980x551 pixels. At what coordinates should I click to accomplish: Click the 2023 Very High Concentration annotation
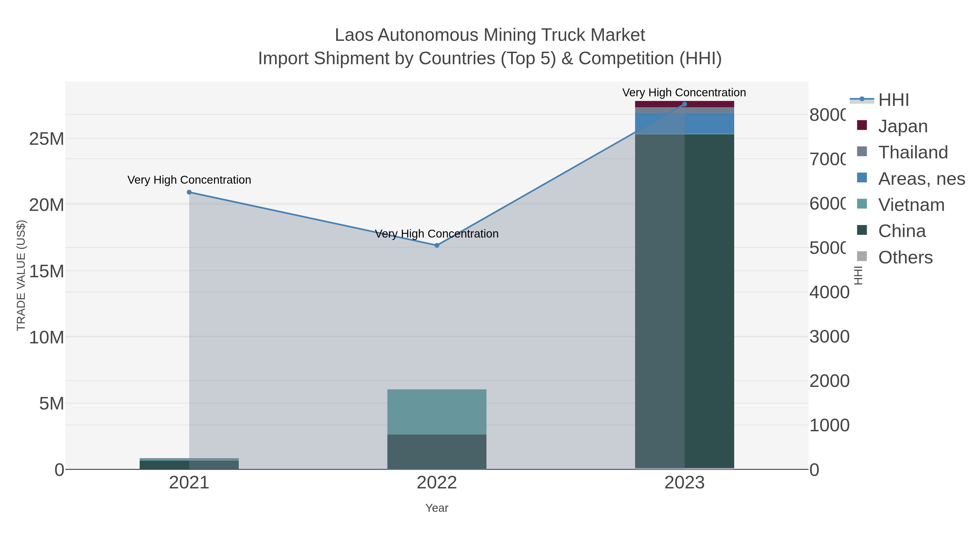click(684, 93)
